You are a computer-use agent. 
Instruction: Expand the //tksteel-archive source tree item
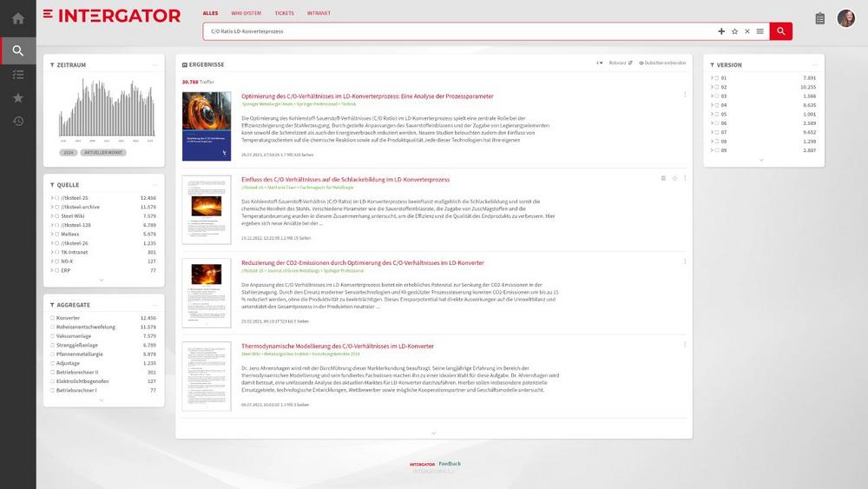point(52,207)
